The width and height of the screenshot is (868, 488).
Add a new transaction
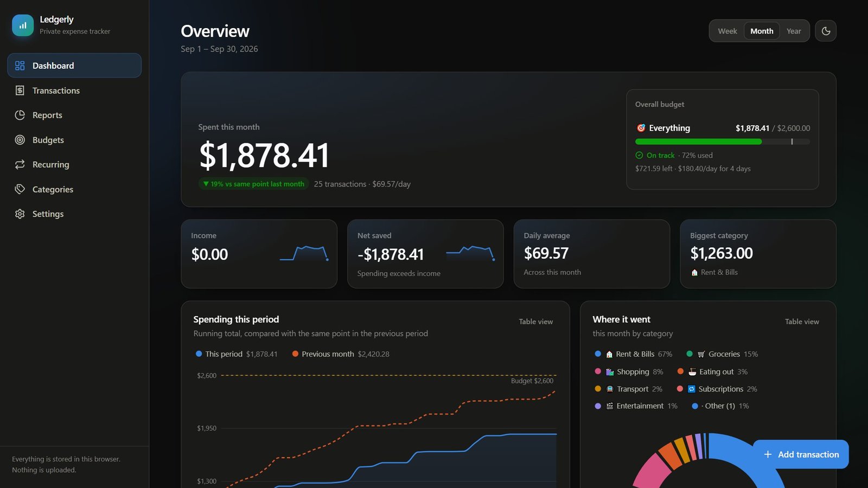801,454
